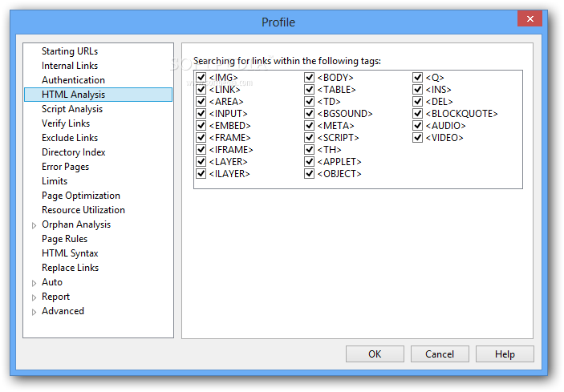Screen dimensions: 564x392
Task: Open Script Analysis settings
Action: point(72,109)
